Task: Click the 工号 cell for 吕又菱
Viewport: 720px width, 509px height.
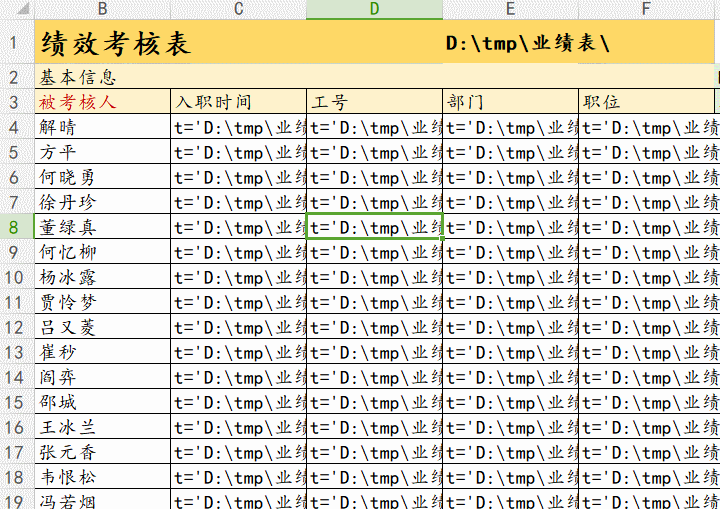Action: pos(374,327)
